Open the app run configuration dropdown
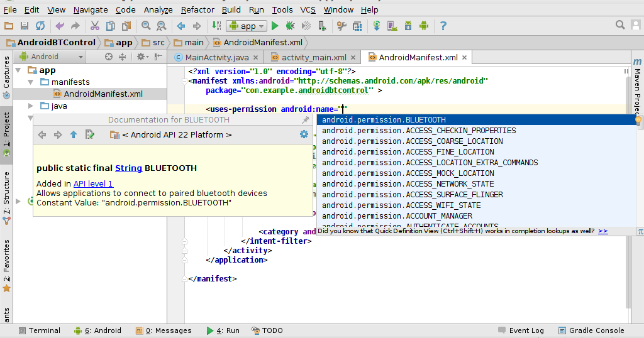Viewport: 644px width, 338px height. [247, 26]
